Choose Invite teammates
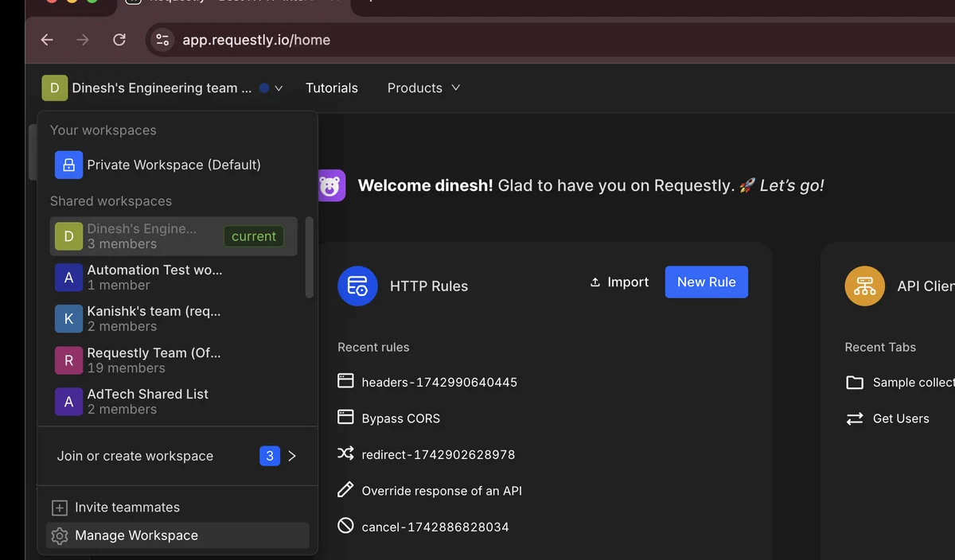The width and height of the screenshot is (955, 560). click(x=177, y=507)
